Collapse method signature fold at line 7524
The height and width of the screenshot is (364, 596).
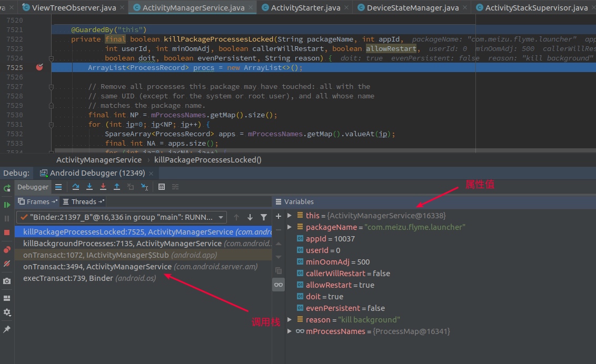pyautogui.click(x=51, y=58)
